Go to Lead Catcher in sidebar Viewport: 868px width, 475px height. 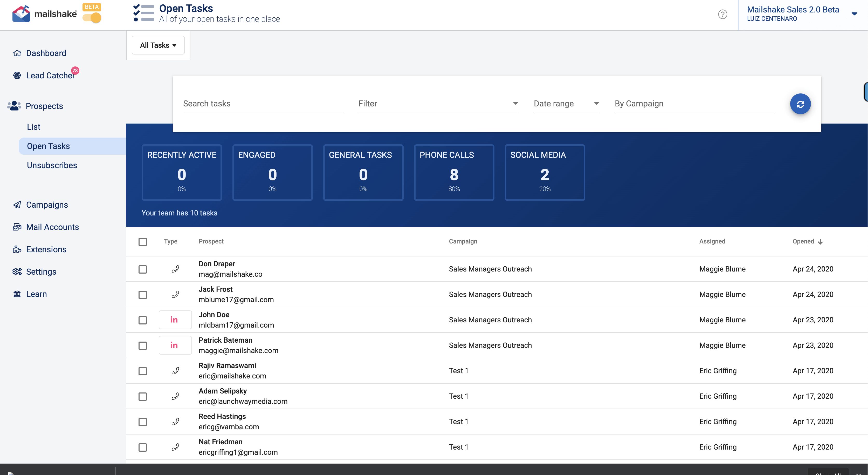[x=50, y=76]
